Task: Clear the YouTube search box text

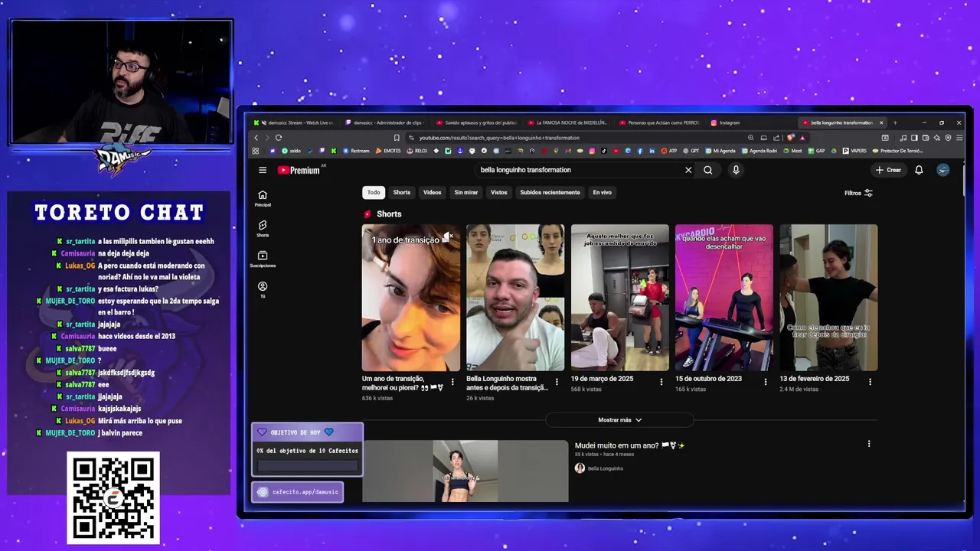Action: tap(688, 170)
